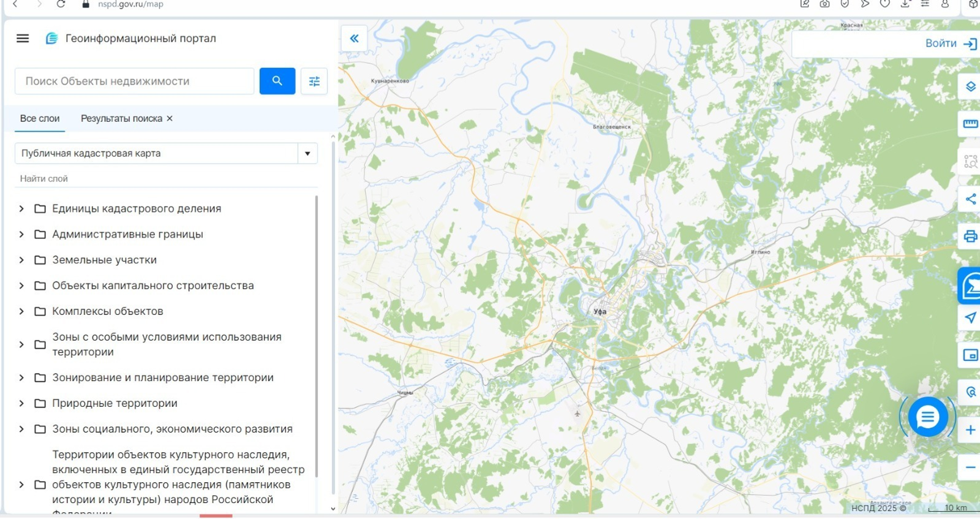
Task: Click the geolocation arrow icon
Action: (970, 317)
